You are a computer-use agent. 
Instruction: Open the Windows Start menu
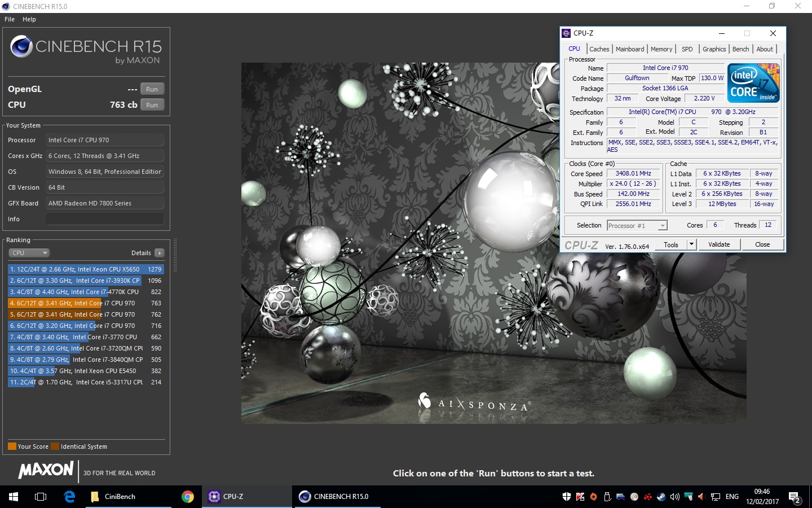[14, 497]
